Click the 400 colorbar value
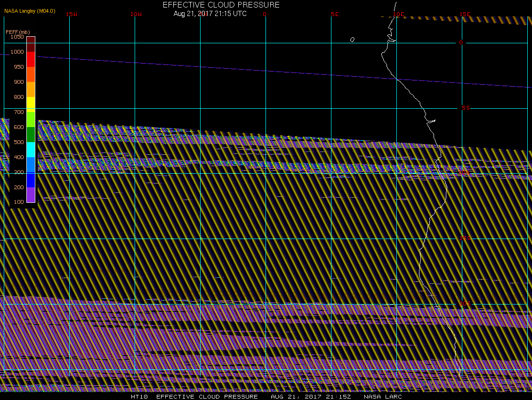Screen dimensions: 532x400 tap(19, 157)
